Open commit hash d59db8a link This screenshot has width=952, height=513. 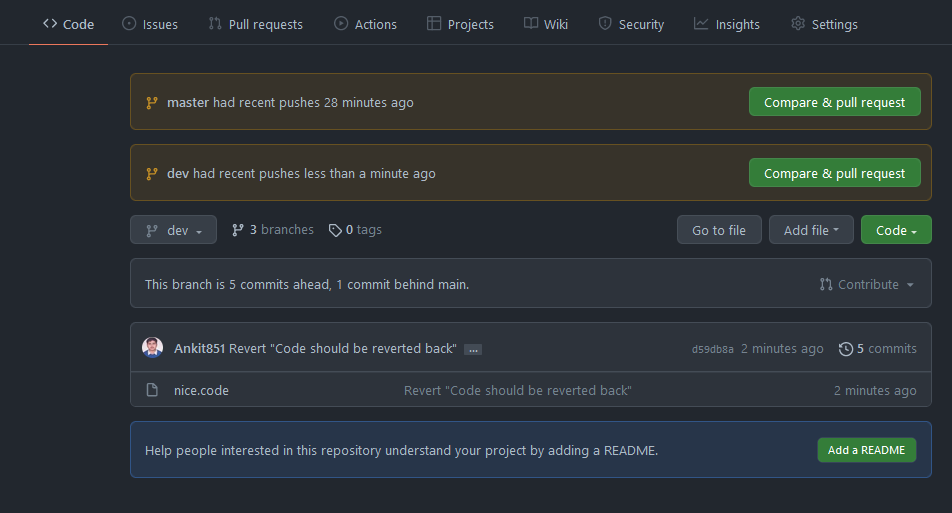[x=712, y=349]
